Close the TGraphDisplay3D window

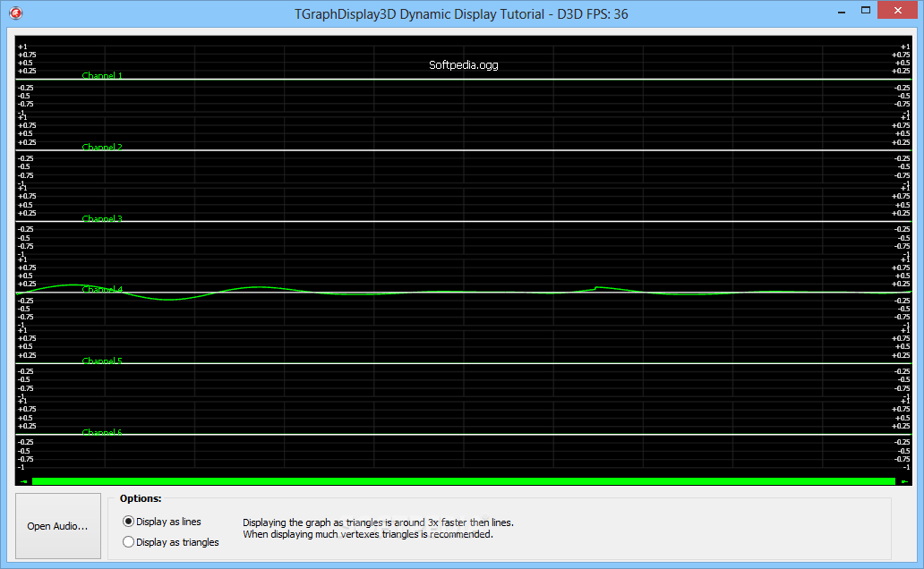coord(898,10)
